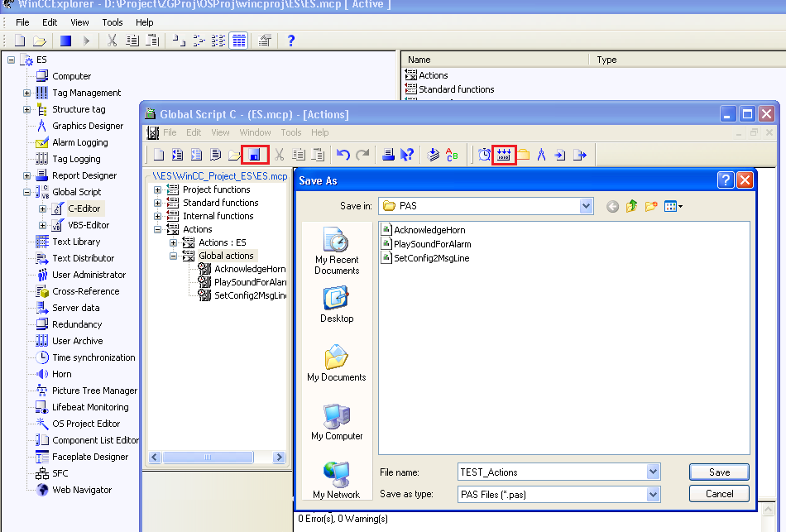Select Alarm Logging in ES tree
This screenshot has width=786, height=532.
[x=80, y=142]
